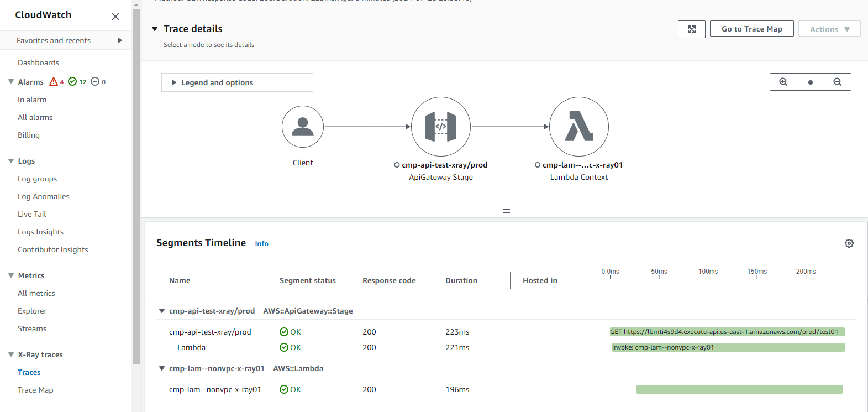
Task: Collapse the cmp-lam--nonvpc-x-ray01 Lambda group
Action: (x=162, y=368)
